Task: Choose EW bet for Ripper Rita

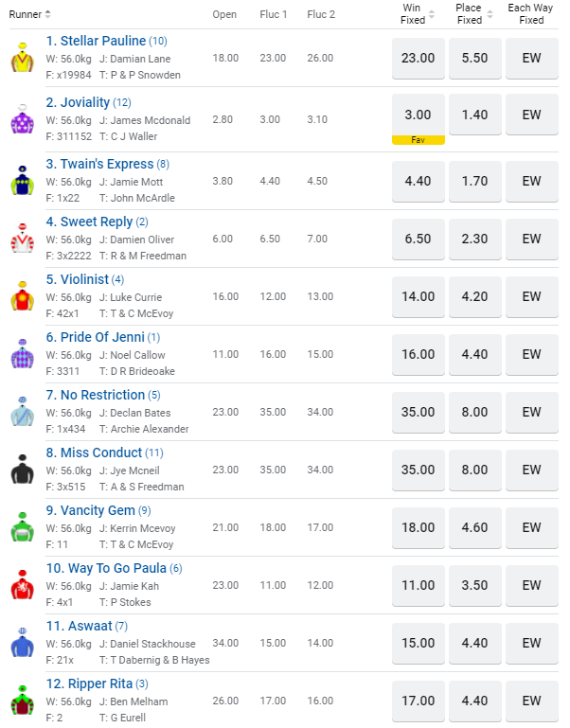Action: [531, 701]
